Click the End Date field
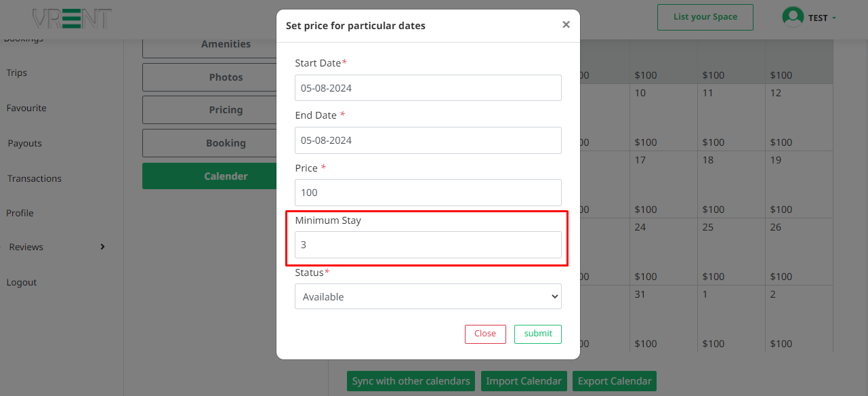The width and height of the screenshot is (868, 396). point(428,140)
